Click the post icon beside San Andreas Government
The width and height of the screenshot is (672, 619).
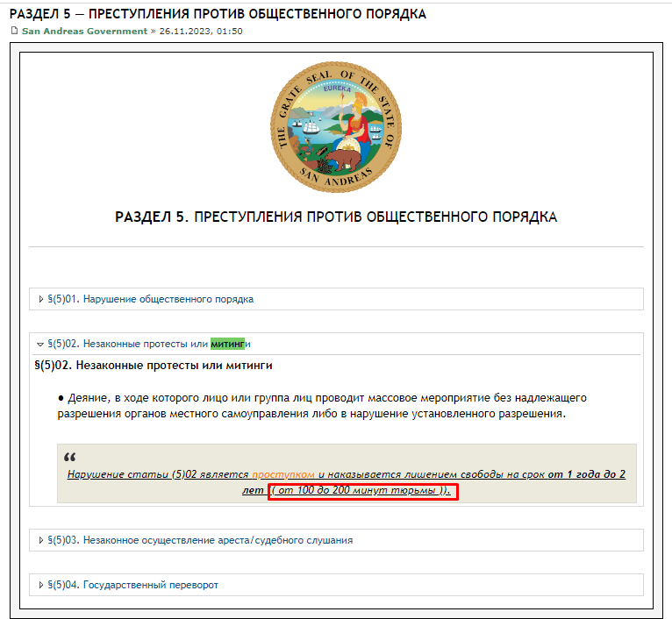coord(13,31)
